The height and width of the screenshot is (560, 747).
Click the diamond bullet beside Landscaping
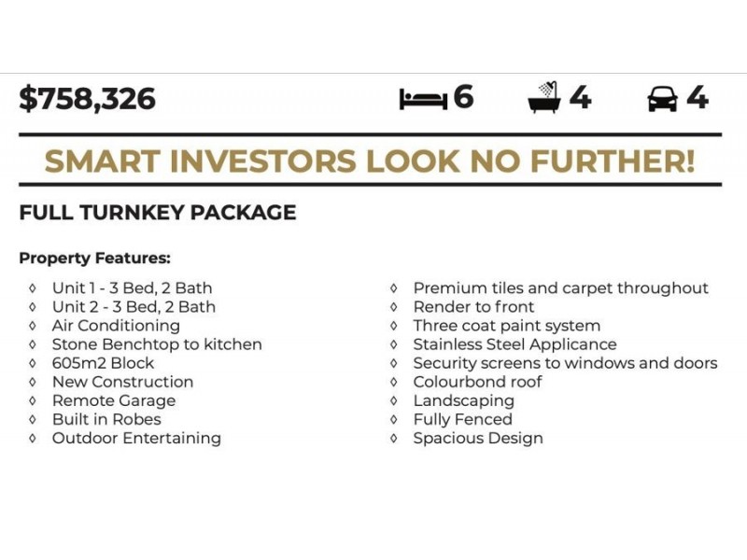pyautogui.click(x=393, y=401)
